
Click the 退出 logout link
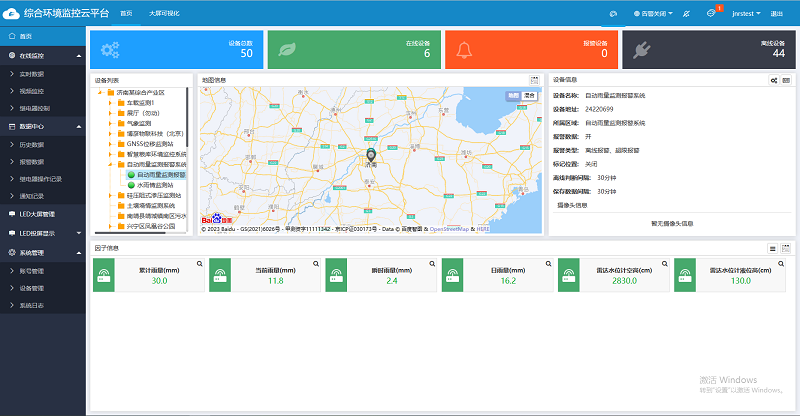(x=777, y=13)
